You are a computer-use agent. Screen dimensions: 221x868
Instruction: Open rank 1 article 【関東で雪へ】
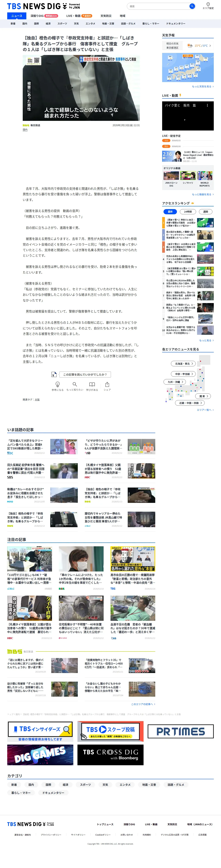188,223
